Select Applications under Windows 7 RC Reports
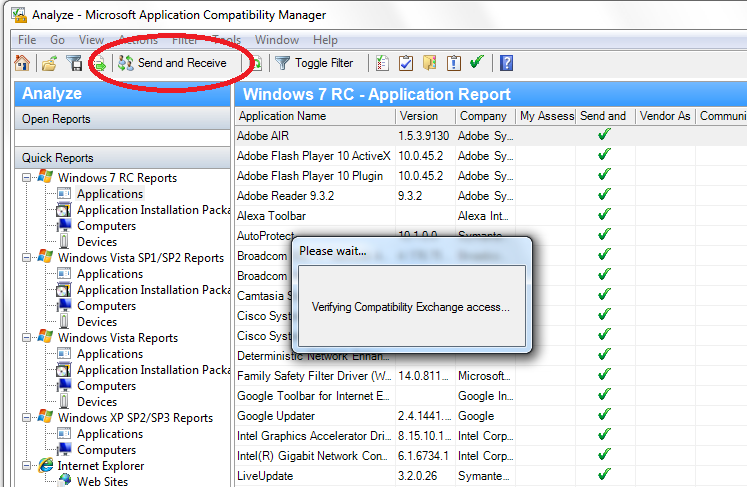Screen dimensions: 747x487 [110, 194]
